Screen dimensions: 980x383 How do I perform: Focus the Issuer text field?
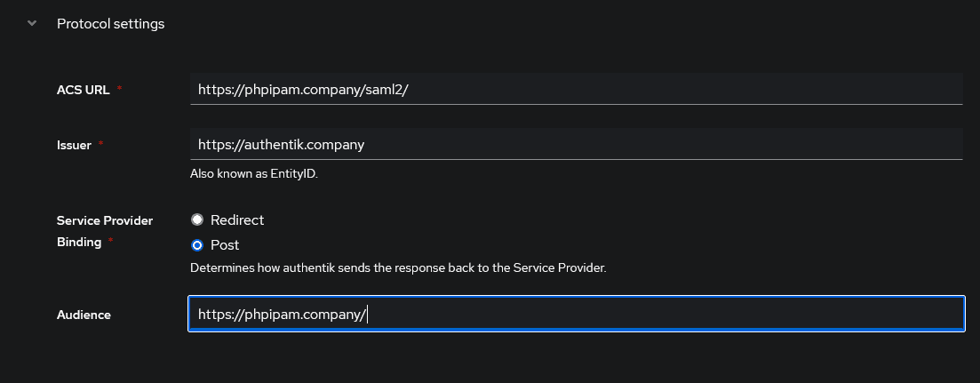pyautogui.click(x=576, y=144)
